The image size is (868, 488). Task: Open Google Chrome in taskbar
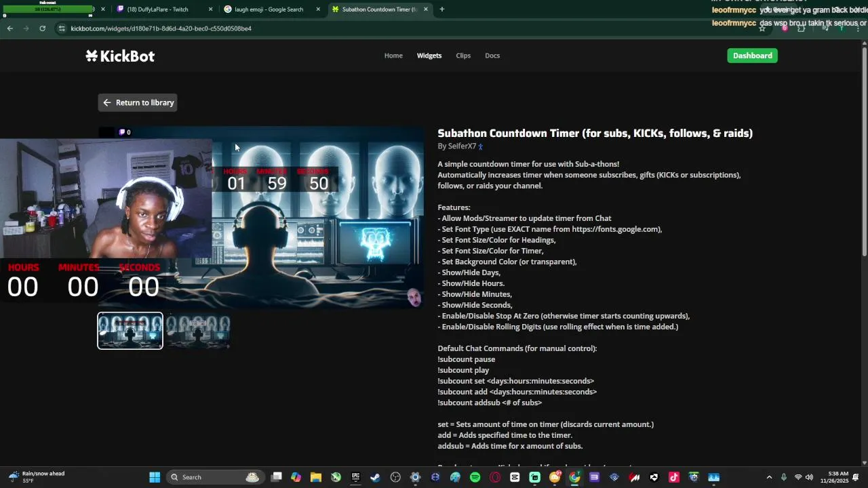tap(574, 477)
